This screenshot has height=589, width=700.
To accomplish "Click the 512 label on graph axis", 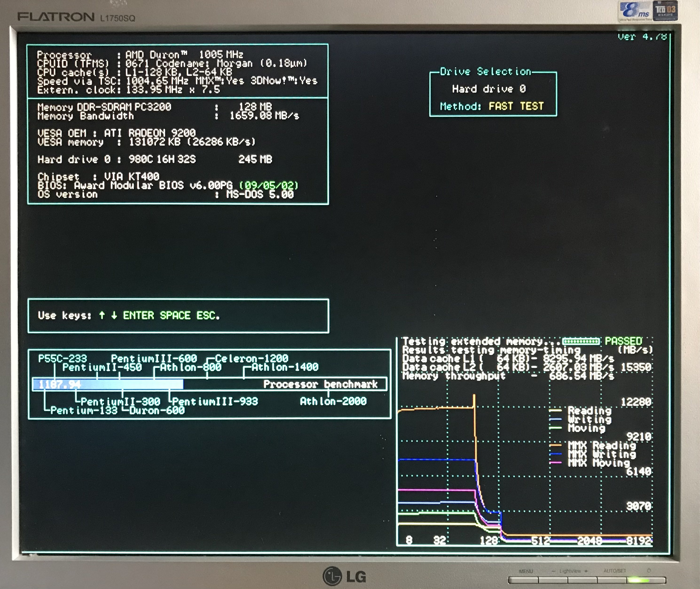I will 540,540.
